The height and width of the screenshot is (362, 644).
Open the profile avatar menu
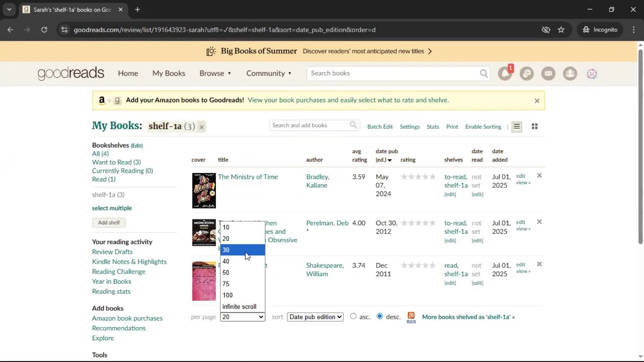(x=592, y=73)
